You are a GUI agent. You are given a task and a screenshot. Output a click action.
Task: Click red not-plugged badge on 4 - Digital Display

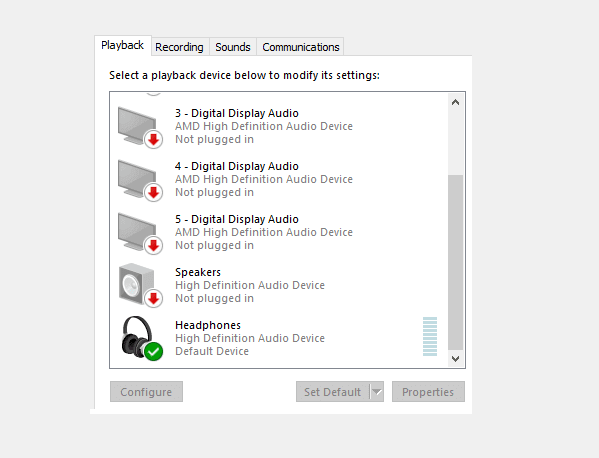154,193
